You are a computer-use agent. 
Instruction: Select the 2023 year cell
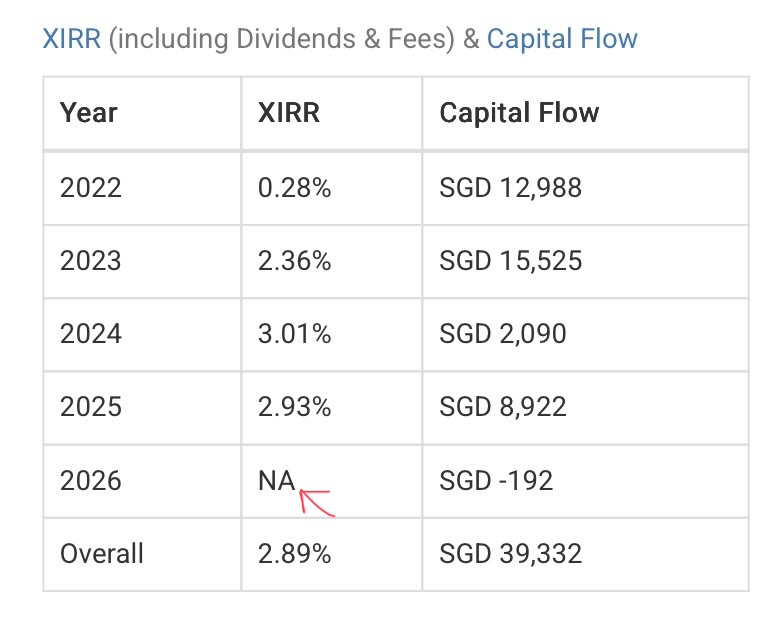click(91, 260)
